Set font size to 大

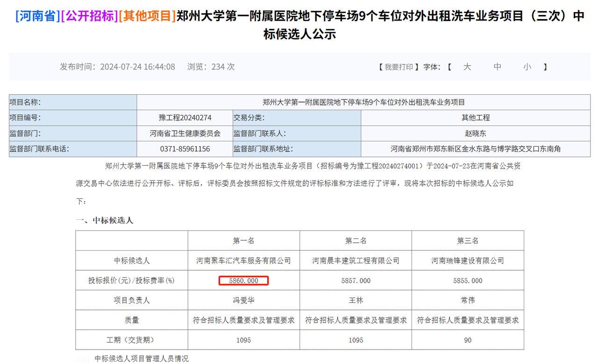467,67
